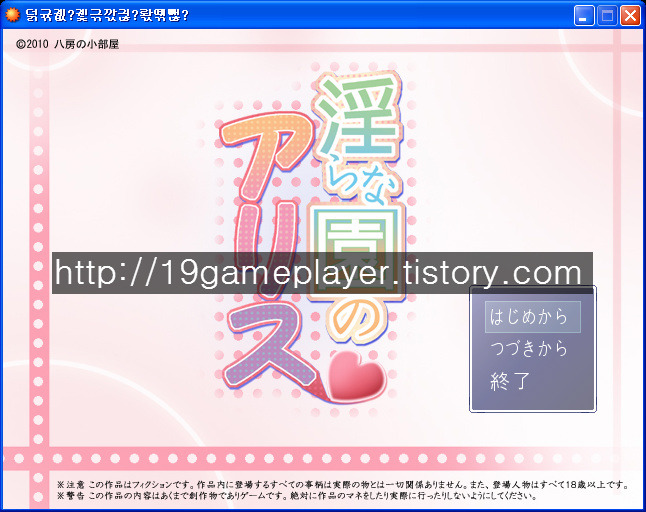Screen dimensions: 646x512
Task: Close the game window
Action: (x=631, y=16)
